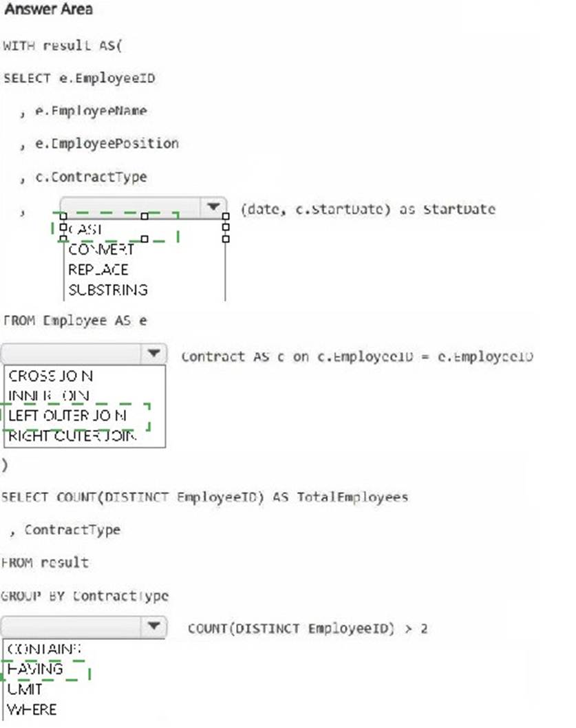The image size is (576, 728).
Task: Pick LIMIT clause option
Action: pyautogui.click(x=25, y=689)
